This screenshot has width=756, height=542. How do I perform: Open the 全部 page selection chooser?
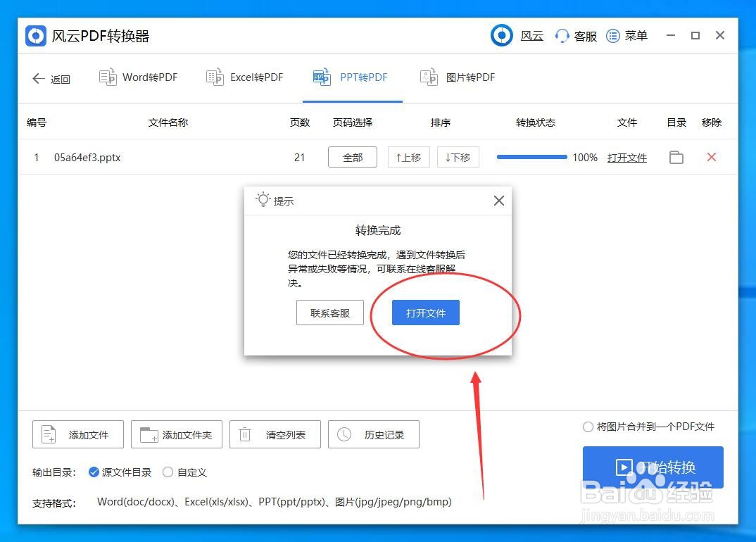tap(352, 157)
